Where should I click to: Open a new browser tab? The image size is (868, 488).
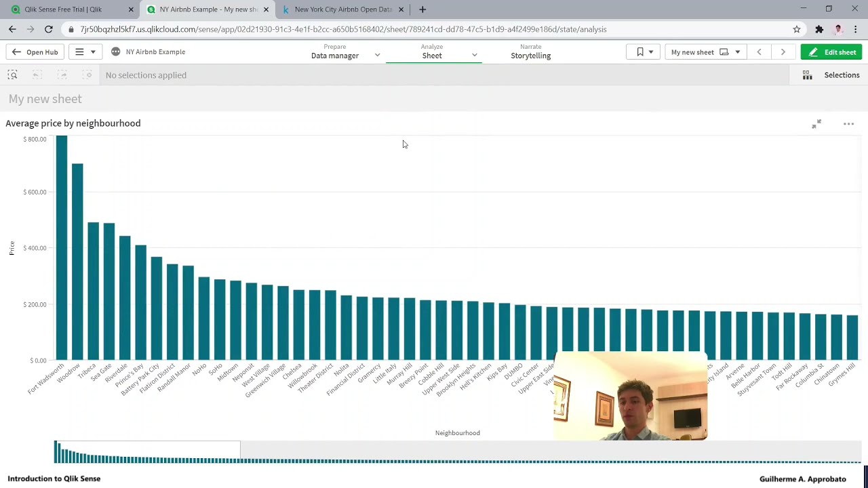pos(422,9)
